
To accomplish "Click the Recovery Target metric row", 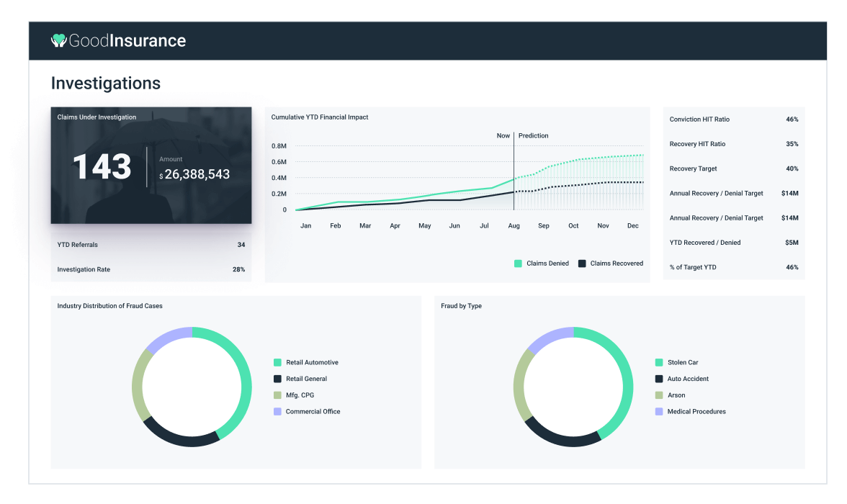I will click(x=733, y=168).
